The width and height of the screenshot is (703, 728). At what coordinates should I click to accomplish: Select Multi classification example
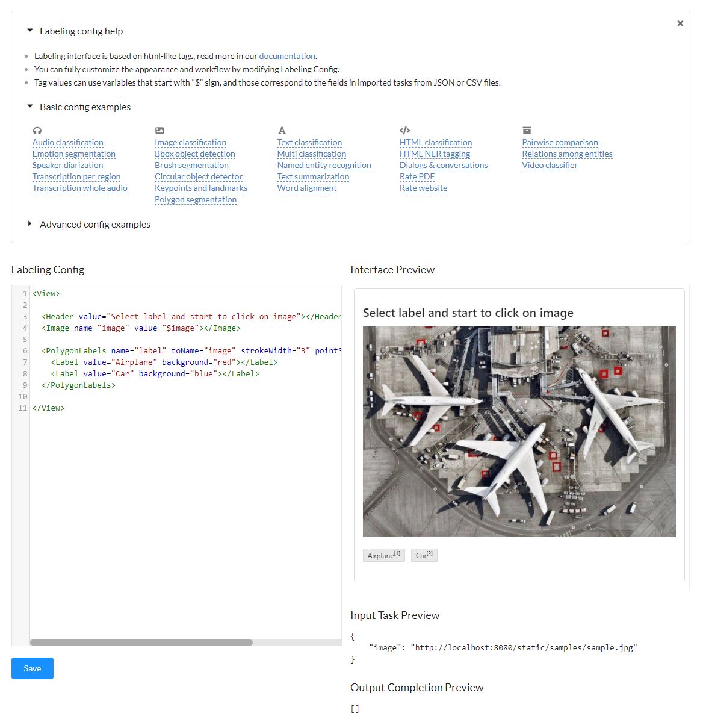coord(312,154)
